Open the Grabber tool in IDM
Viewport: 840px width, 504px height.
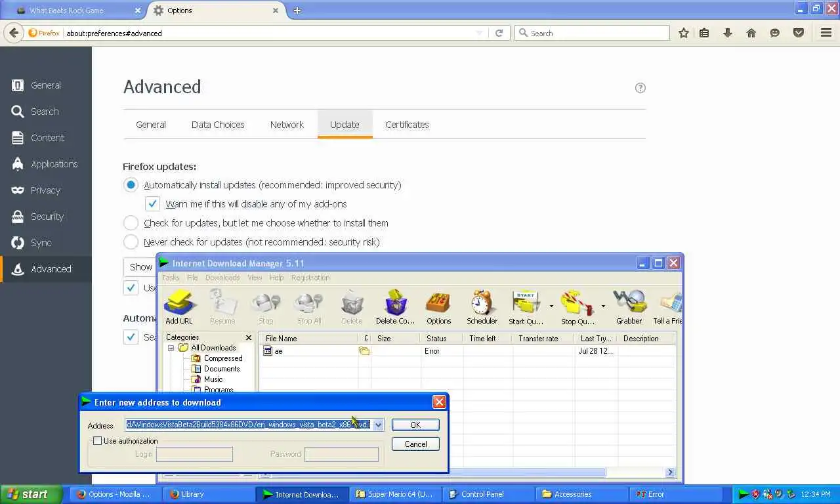[x=629, y=307]
